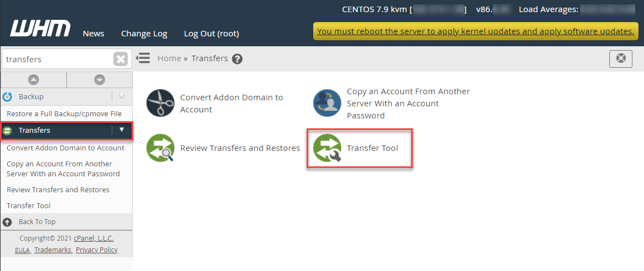Click Copy an Account From Another Server icon
The height and width of the screenshot is (271, 644).
tap(327, 103)
